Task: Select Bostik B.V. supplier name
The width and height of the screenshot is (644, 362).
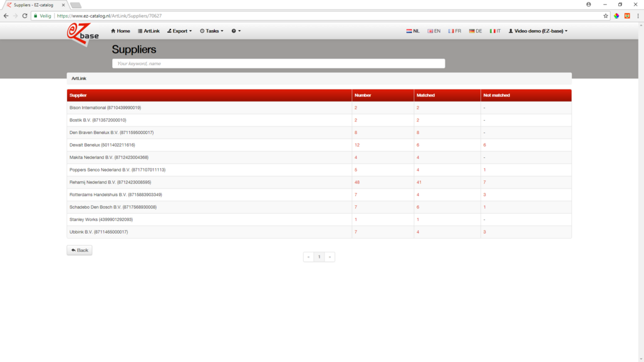Action: (x=98, y=120)
